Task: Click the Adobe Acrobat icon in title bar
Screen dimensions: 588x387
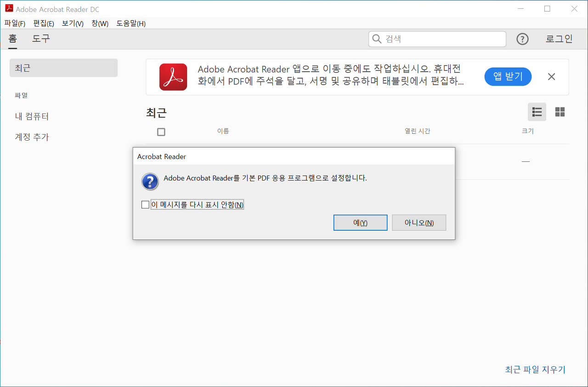Action: tap(9, 9)
